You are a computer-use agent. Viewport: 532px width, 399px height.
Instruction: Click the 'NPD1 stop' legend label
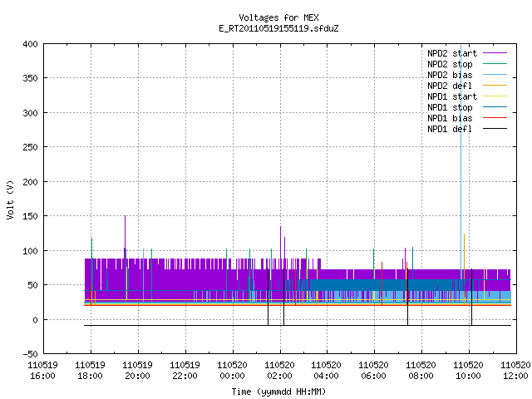(x=450, y=107)
